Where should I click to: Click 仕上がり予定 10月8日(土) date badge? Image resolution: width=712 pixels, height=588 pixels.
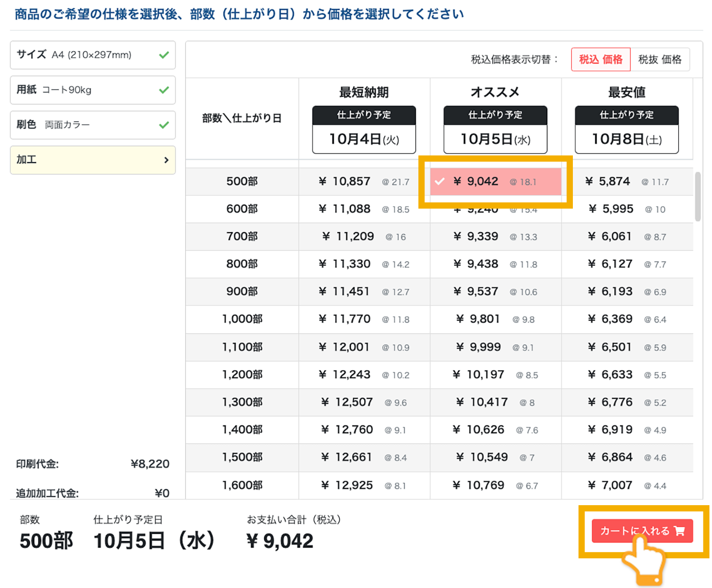coord(626,129)
